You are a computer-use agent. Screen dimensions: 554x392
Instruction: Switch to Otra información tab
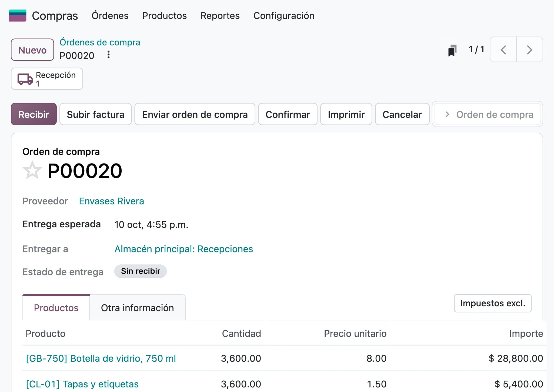[138, 308]
